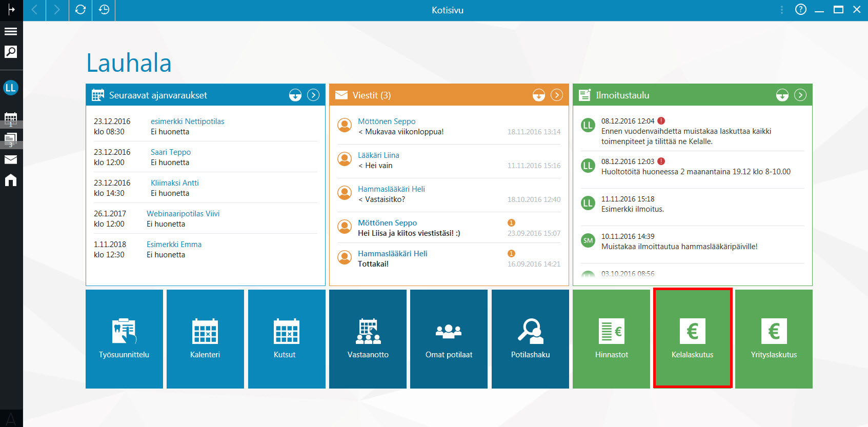Open the help question mark icon
Screen dimensions: 868x427
coord(801,10)
